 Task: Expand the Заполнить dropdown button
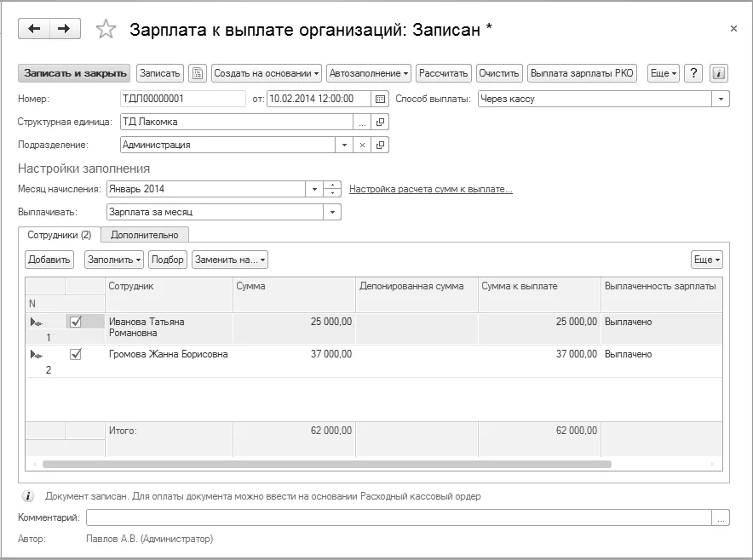[114, 260]
